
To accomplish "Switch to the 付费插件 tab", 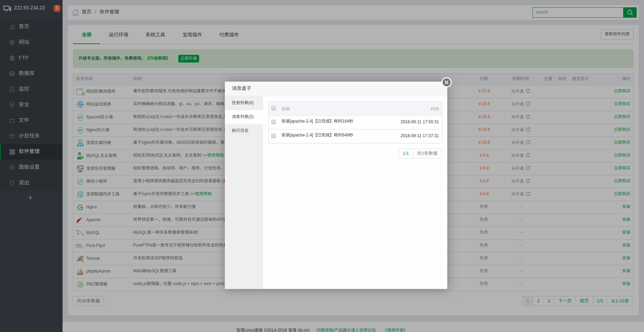I will (x=229, y=34).
